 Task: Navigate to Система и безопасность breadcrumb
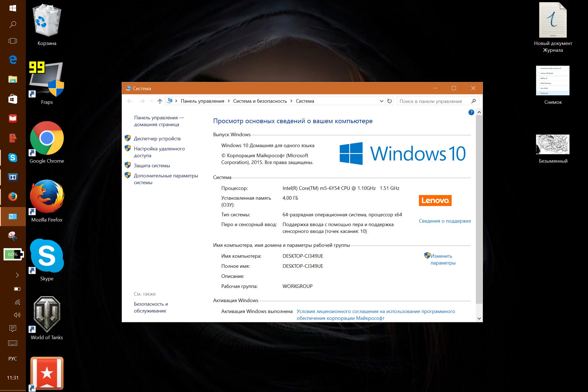260,101
